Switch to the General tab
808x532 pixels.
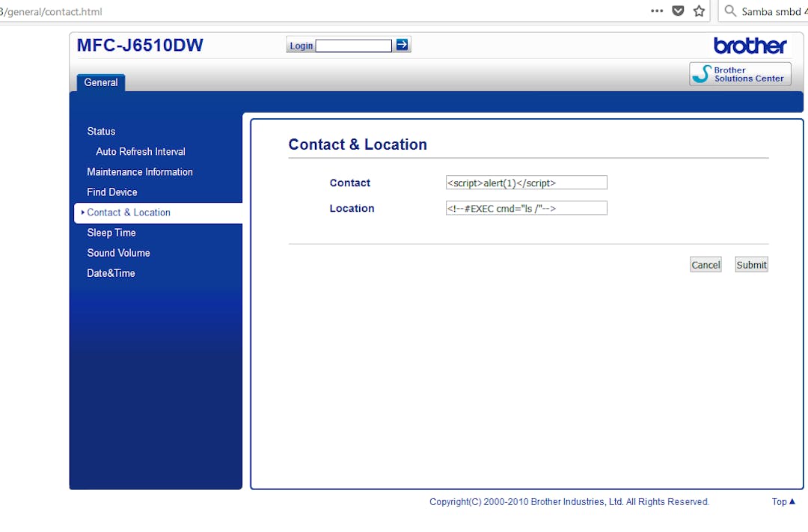[x=101, y=82]
